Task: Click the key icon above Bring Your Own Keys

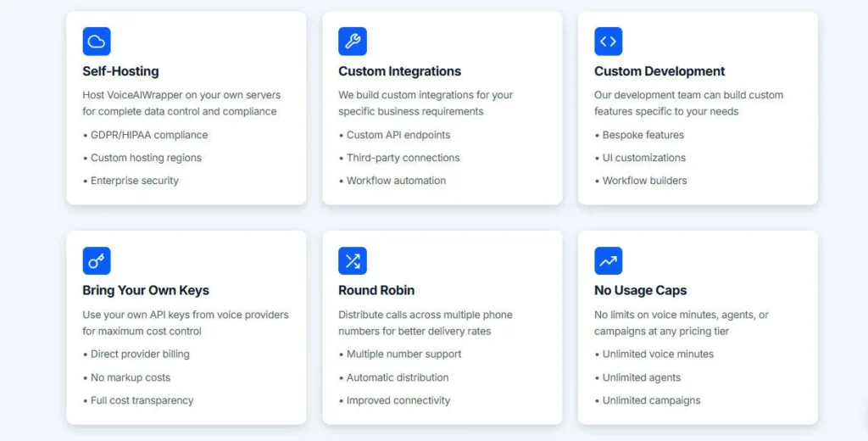Action: pyautogui.click(x=97, y=261)
